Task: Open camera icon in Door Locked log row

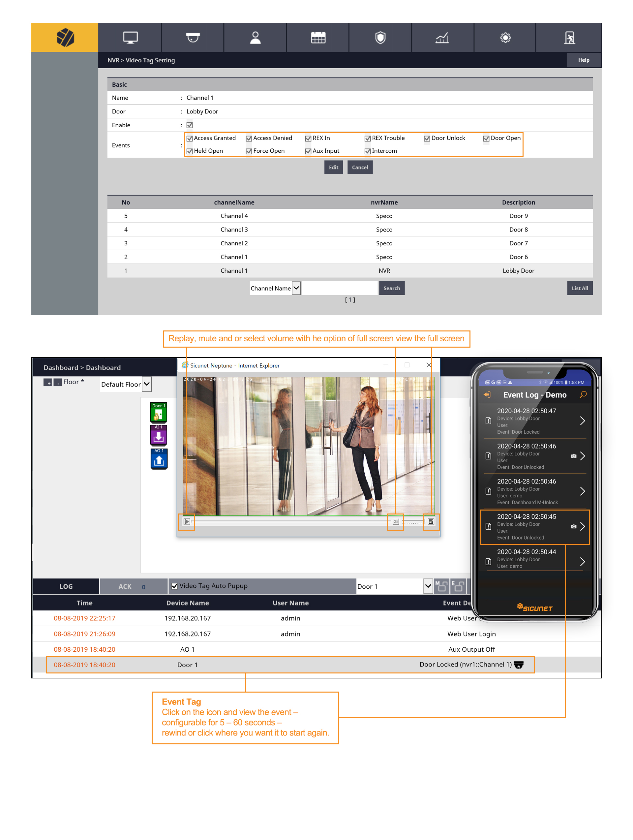Action: tap(518, 665)
